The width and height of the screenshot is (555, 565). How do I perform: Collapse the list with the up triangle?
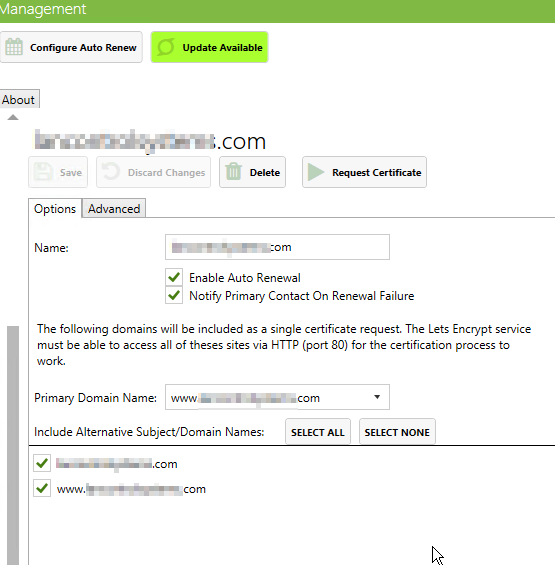(13, 117)
